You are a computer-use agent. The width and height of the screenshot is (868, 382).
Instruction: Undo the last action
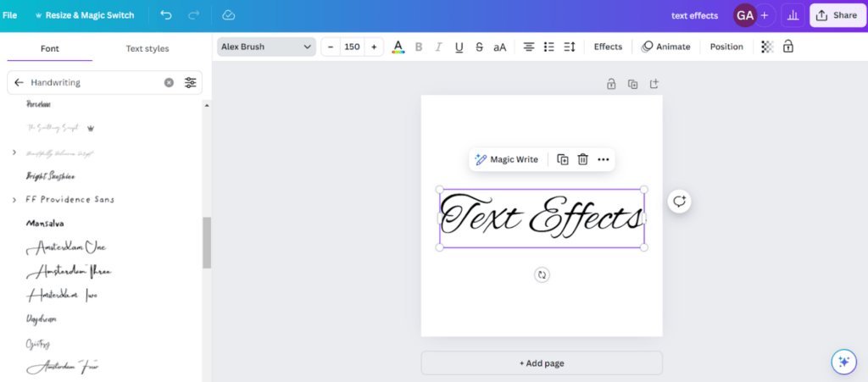click(x=166, y=15)
